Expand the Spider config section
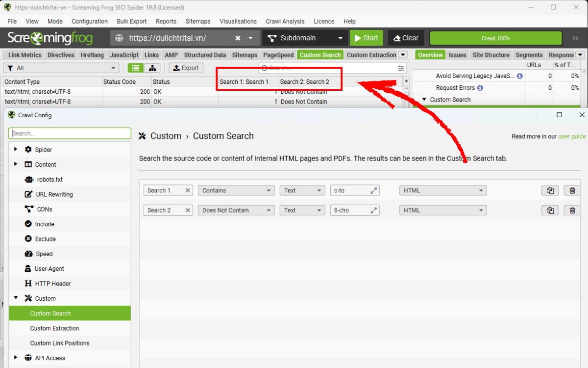Viewport: 588px width, 368px height. click(16, 149)
